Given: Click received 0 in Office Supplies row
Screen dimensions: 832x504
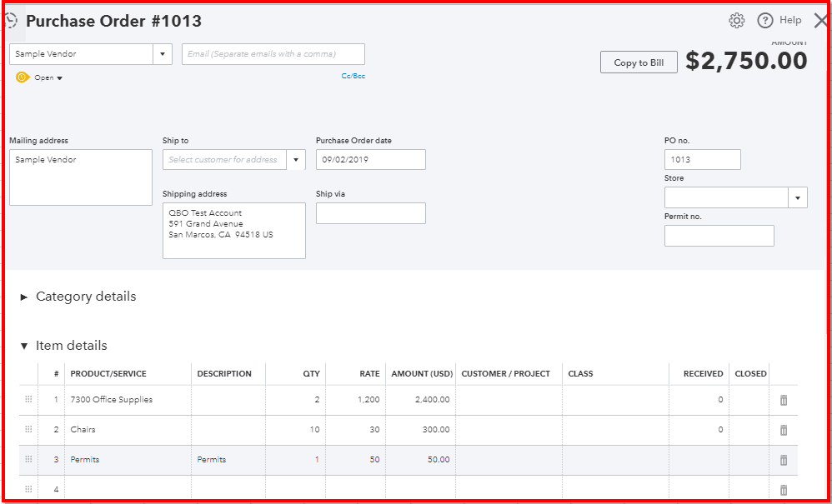Looking at the screenshot, I should 699,400.
